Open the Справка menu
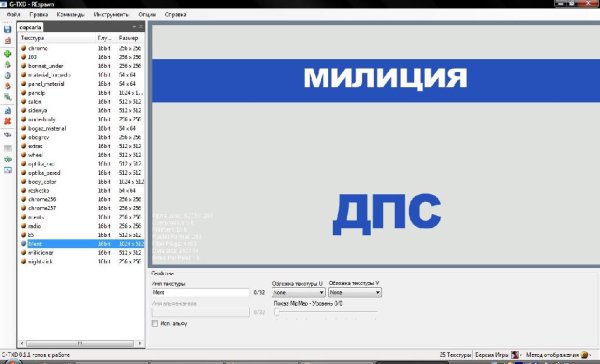600x364 pixels. (x=175, y=15)
